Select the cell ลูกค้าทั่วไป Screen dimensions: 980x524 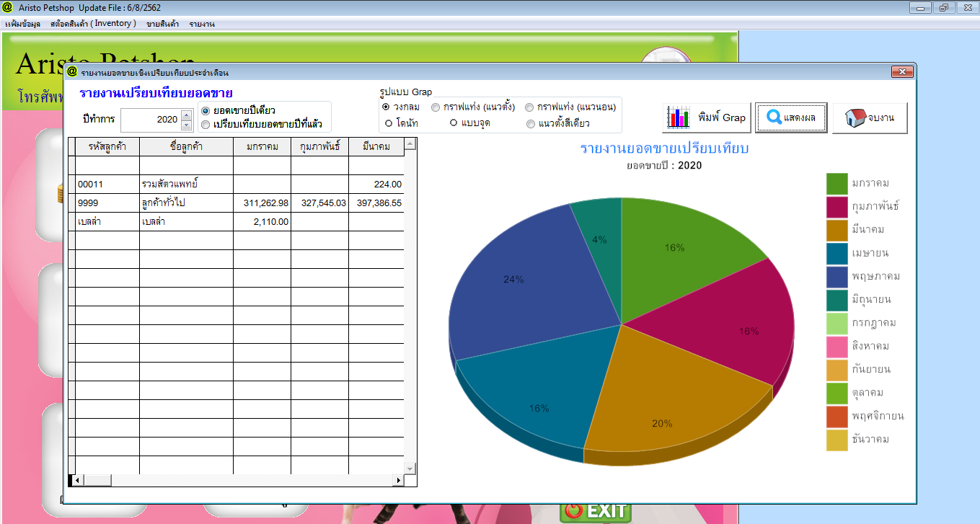[186, 203]
